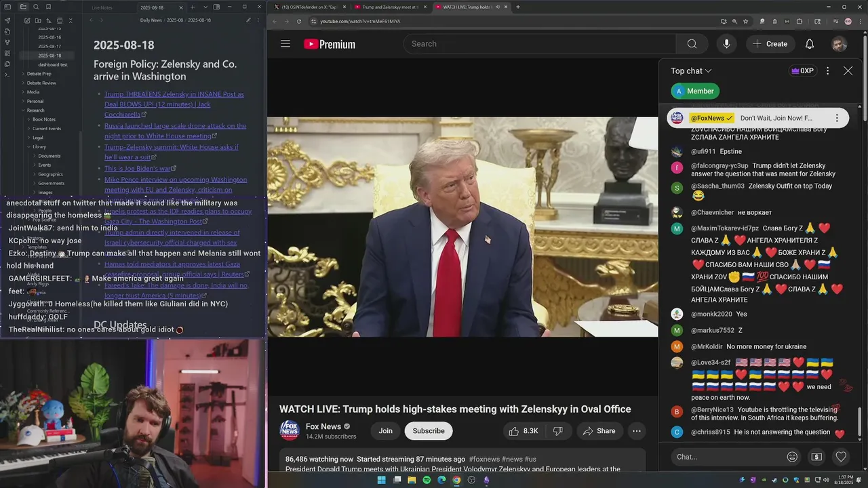The height and width of the screenshot is (488, 868).
Task: Expand the Media folder
Action: tap(33, 91)
